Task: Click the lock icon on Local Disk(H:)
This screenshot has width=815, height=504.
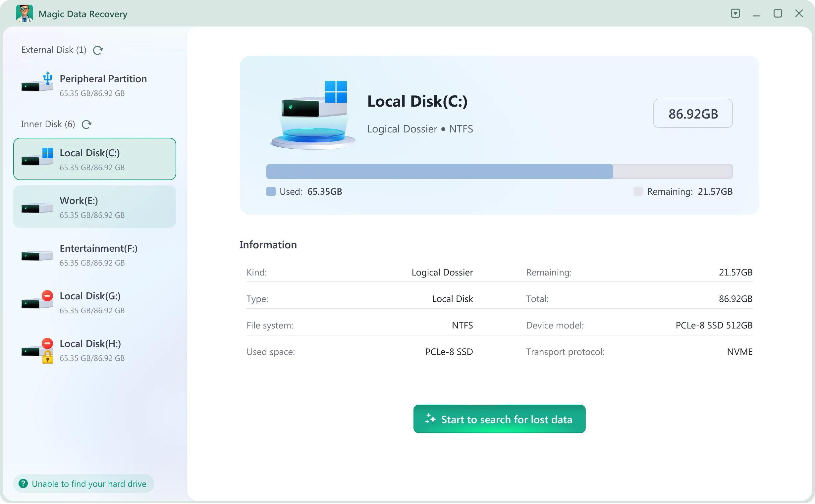Action: (48, 357)
